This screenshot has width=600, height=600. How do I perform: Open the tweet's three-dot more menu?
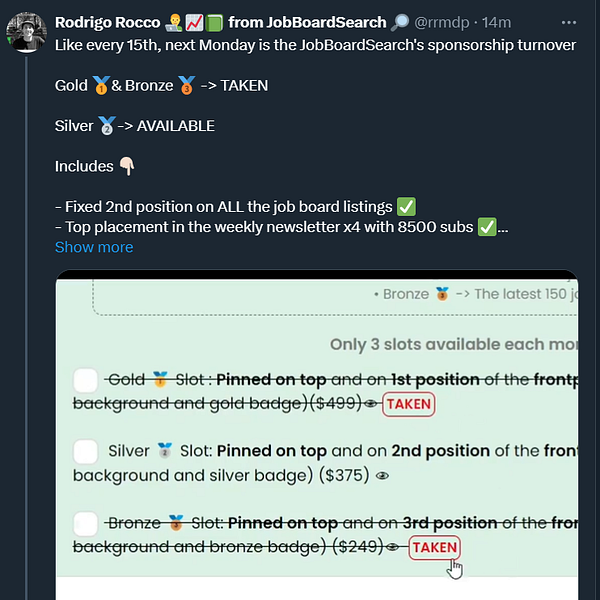click(569, 23)
